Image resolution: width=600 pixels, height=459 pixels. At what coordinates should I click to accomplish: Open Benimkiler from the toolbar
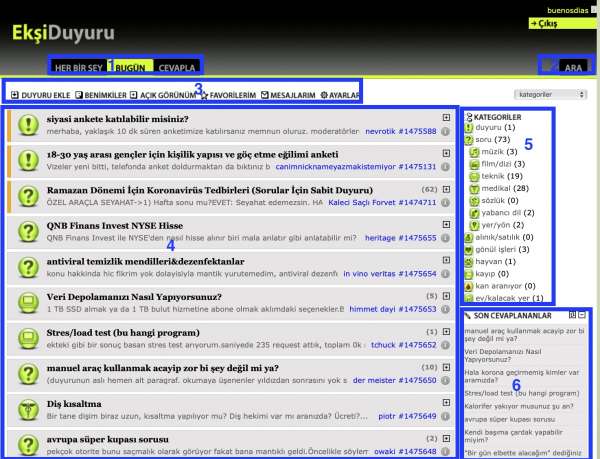(x=101, y=95)
